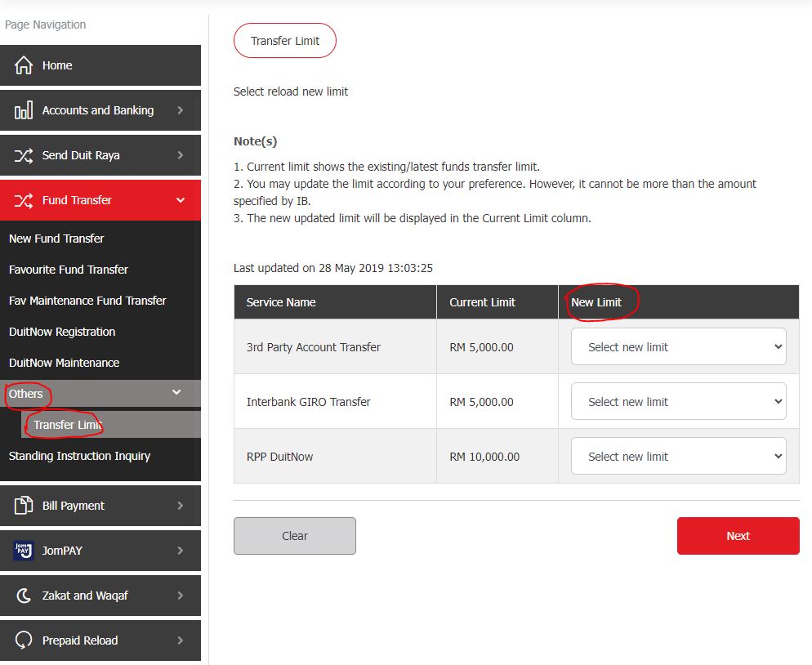Click the Zakat and Waqaf crescent icon
The height and width of the screenshot is (665, 812).
click(x=24, y=596)
